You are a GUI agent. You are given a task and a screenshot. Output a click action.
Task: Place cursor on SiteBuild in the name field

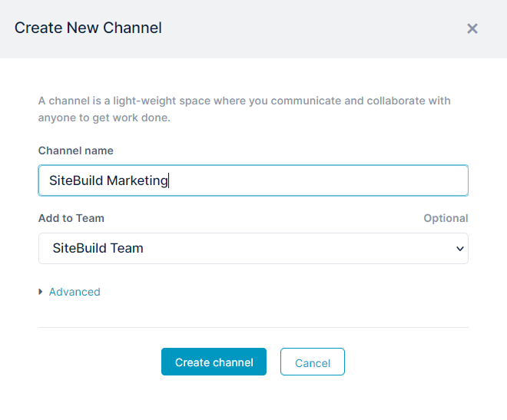coord(76,180)
